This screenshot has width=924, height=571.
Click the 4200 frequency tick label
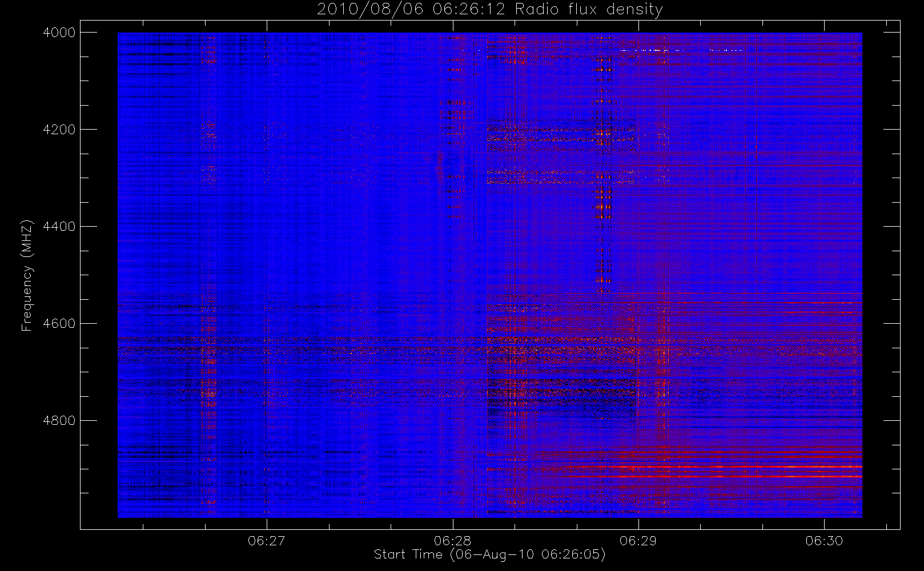[x=59, y=130]
